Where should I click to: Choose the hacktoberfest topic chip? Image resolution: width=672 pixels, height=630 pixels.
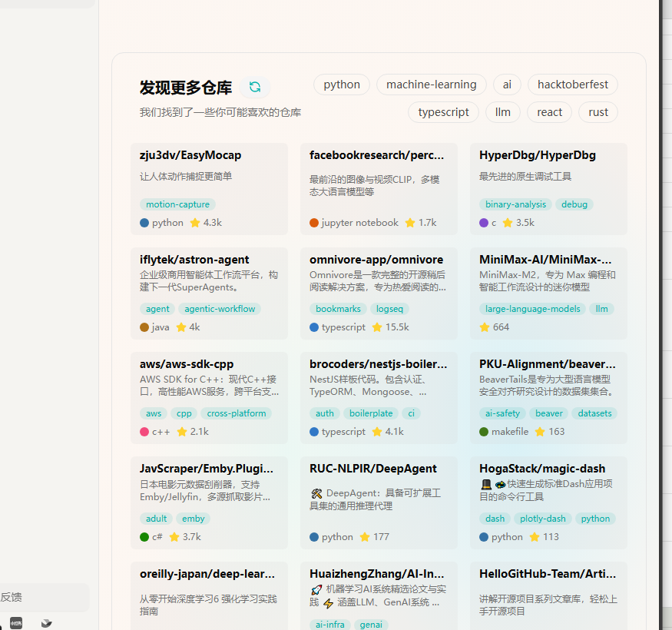coord(572,85)
